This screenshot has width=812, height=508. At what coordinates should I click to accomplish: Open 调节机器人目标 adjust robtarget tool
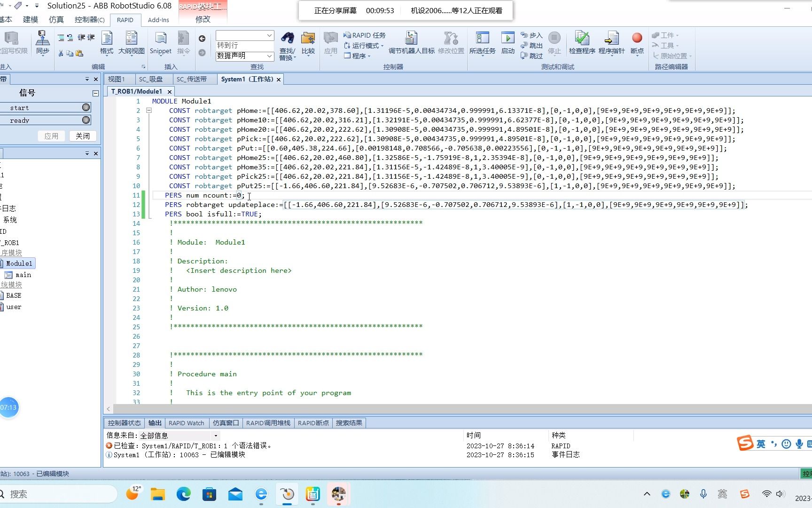coord(412,43)
